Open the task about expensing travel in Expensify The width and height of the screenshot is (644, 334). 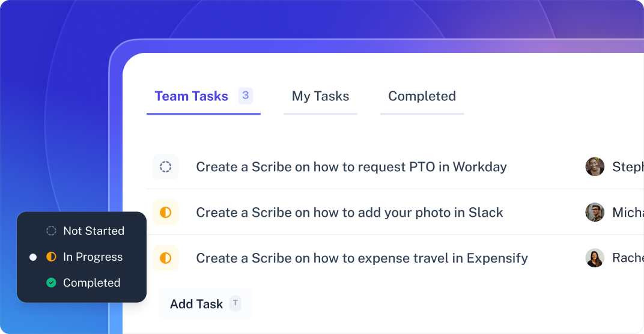[x=362, y=258]
